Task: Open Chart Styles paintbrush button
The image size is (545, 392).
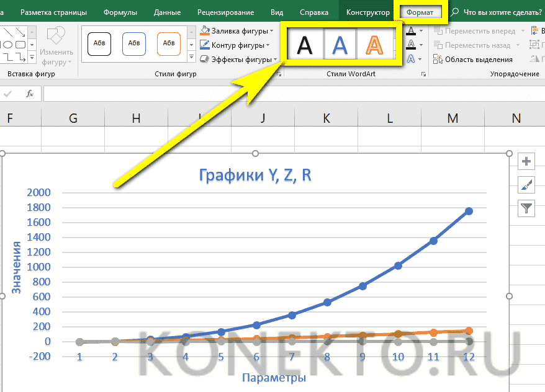Action: pyautogui.click(x=527, y=184)
